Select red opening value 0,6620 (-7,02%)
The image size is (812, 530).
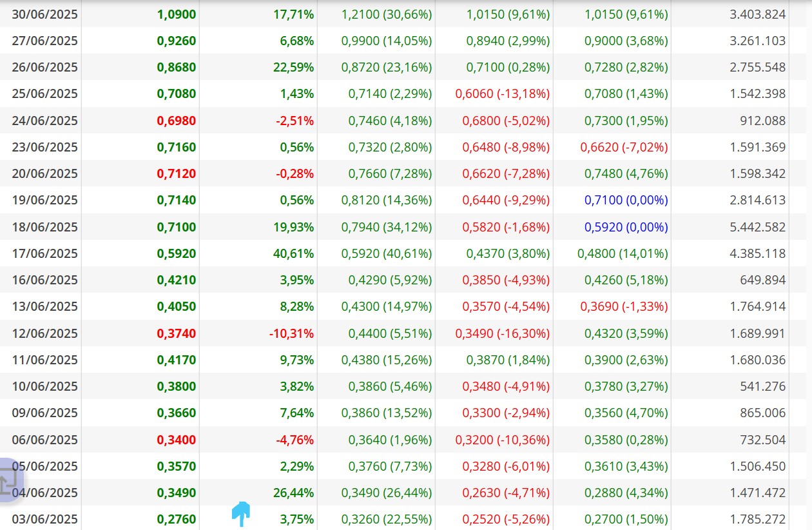coord(624,147)
